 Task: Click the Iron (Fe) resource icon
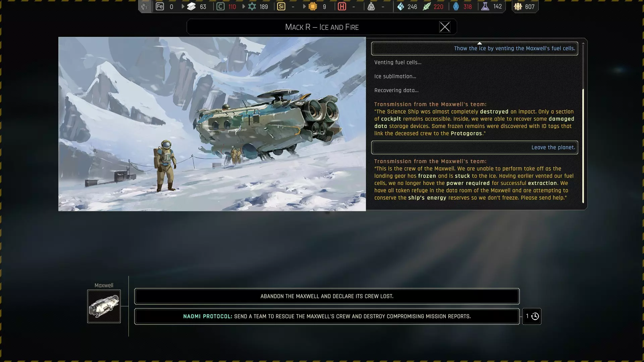[x=160, y=6]
